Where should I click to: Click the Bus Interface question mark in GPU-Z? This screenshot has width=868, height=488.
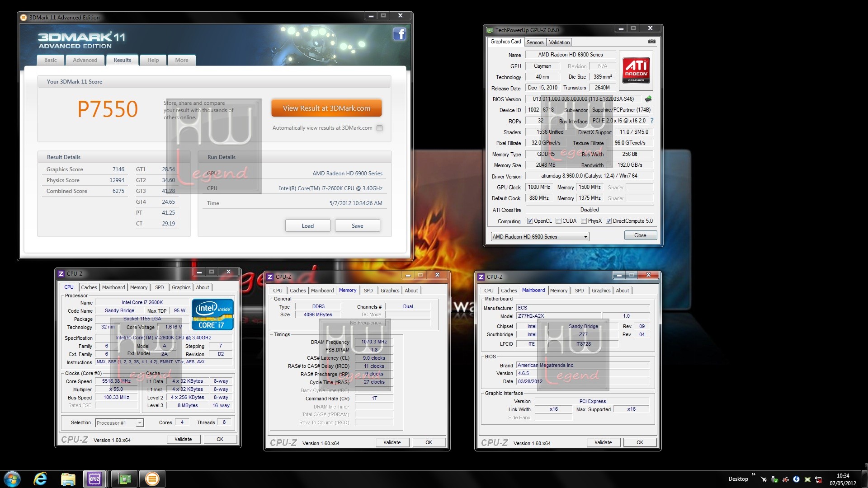click(x=651, y=121)
